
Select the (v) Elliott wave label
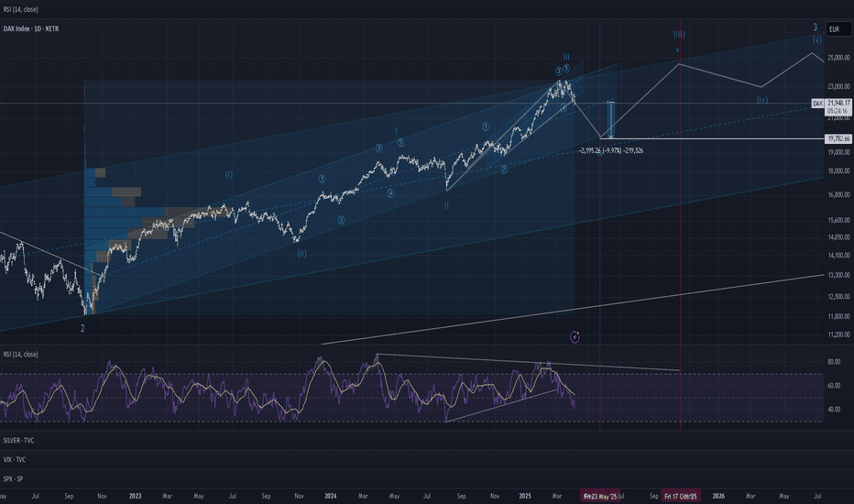817,39
